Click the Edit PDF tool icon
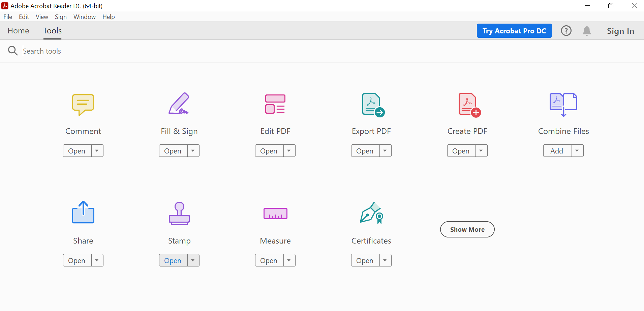 click(275, 104)
